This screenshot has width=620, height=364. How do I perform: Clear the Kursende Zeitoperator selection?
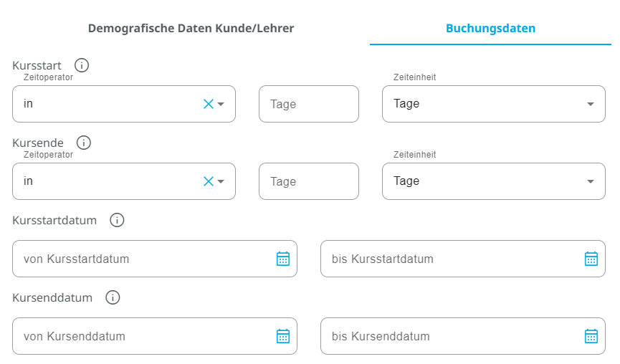(209, 181)
